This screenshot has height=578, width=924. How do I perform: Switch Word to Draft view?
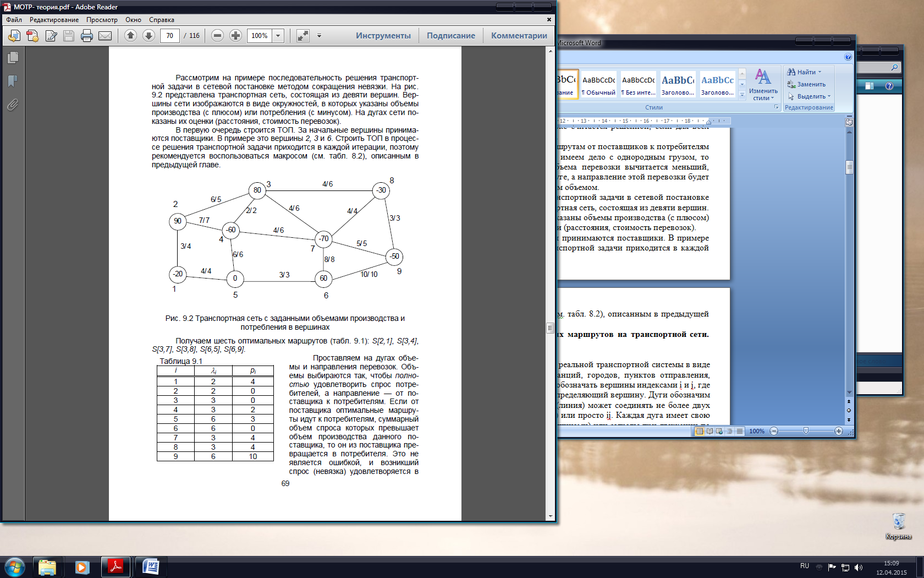tap(739, 431)
